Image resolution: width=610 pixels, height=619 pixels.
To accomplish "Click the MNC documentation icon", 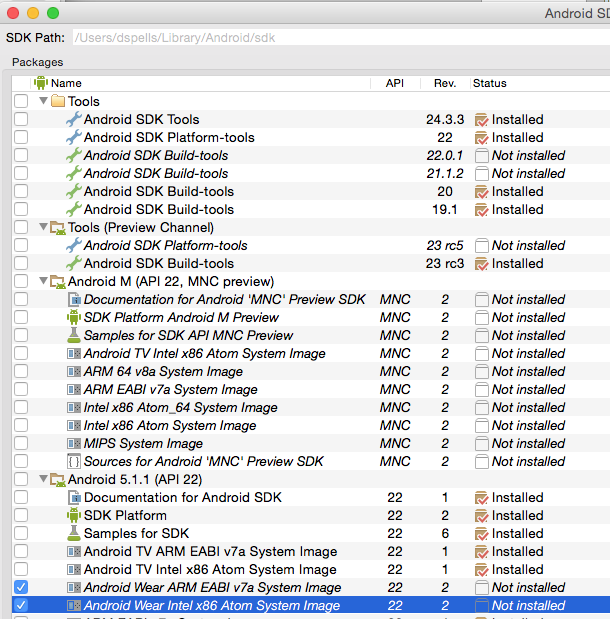I will point(74,300).
